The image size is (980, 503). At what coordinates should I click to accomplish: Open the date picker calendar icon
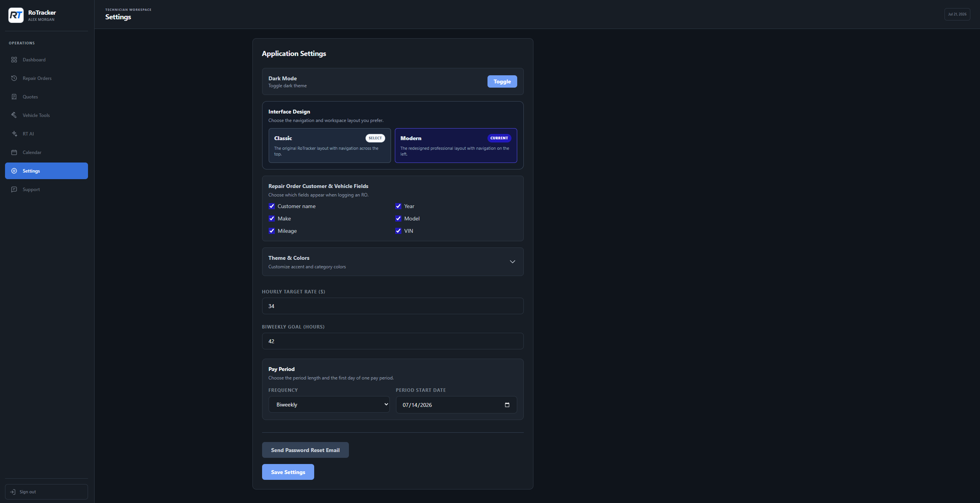507,405
